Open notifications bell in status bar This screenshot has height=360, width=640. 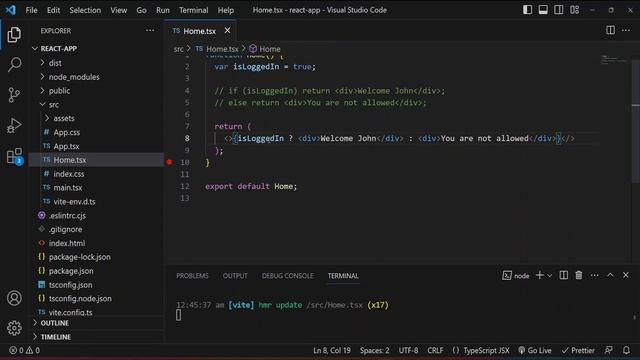point(626,351)
